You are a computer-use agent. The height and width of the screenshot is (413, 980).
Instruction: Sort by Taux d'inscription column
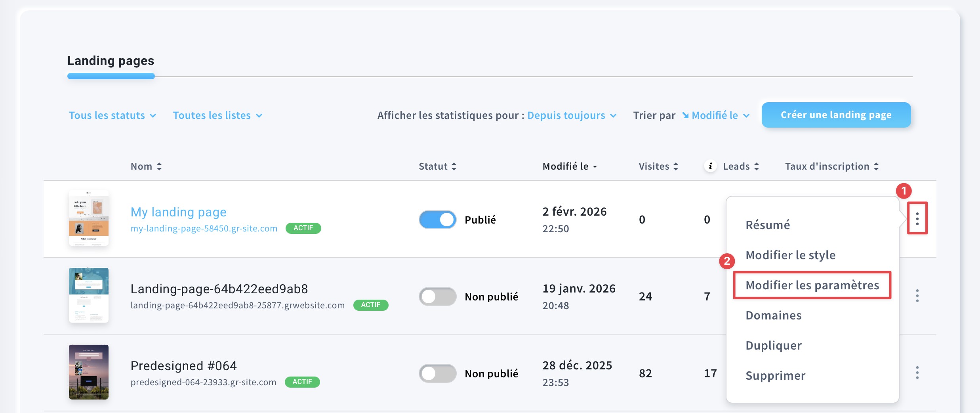tap(876, 166)
